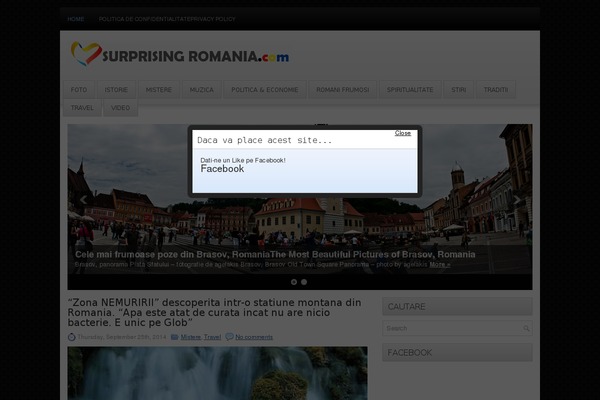
Task: Select the MUZICA category tab
Action: click(202, 90)
